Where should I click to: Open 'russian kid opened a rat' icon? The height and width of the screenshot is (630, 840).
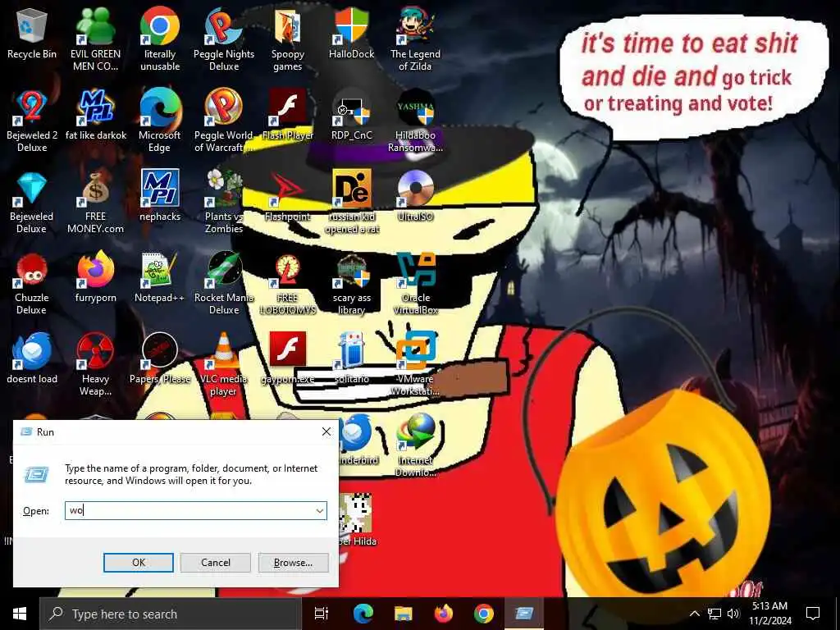click(x=351, y=203)
